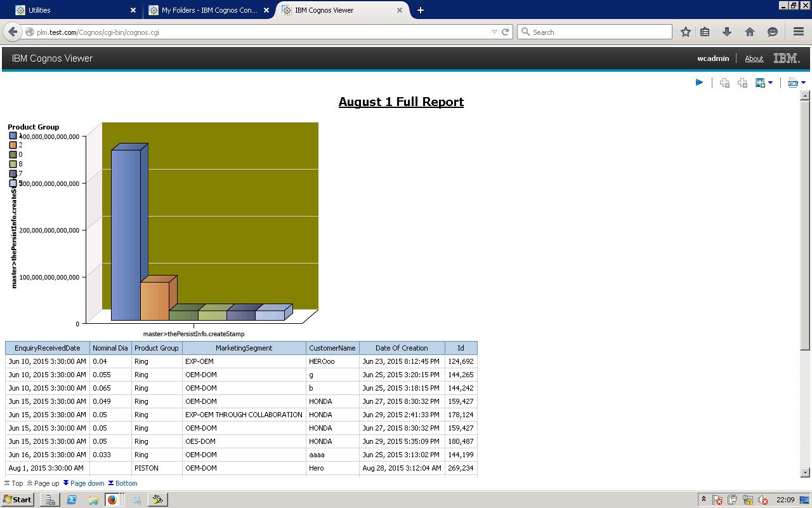
Task: Click the blue legend swatch for group 1
Action: pos(13,136)
